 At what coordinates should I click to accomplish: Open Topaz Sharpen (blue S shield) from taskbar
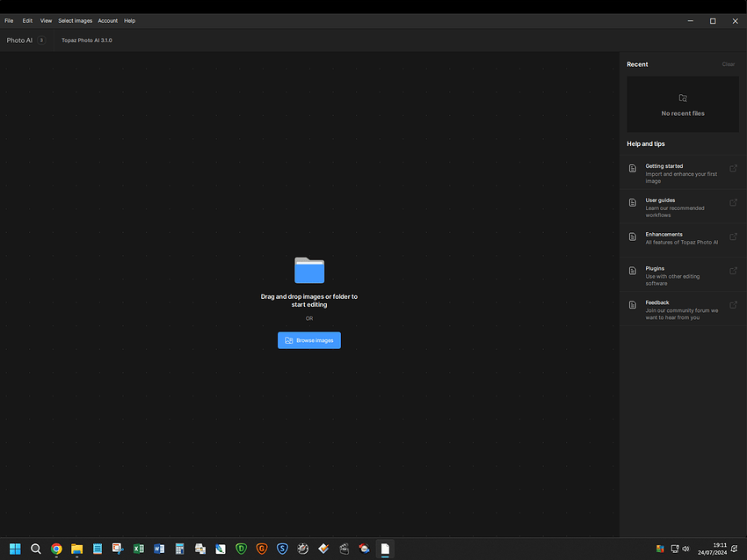[x=282, y=549]
